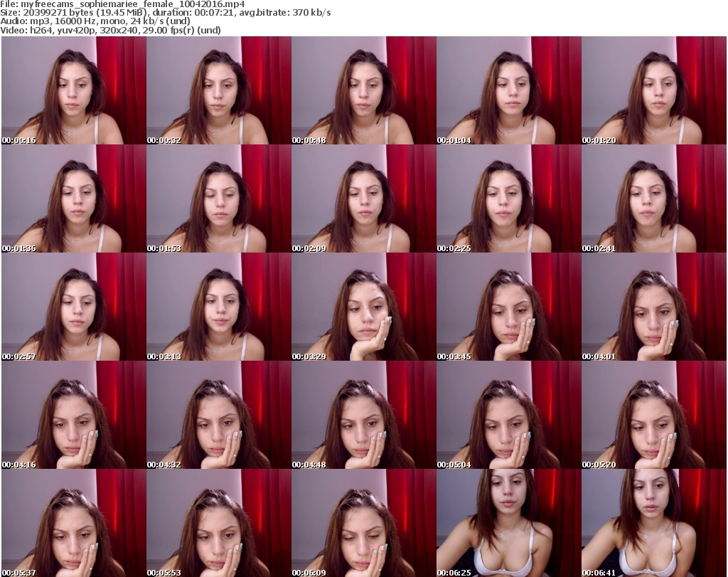The width and height of the screenshot is (728, 577).
Task: Choose the frame at 00:02:57
Action: (74, 307)
